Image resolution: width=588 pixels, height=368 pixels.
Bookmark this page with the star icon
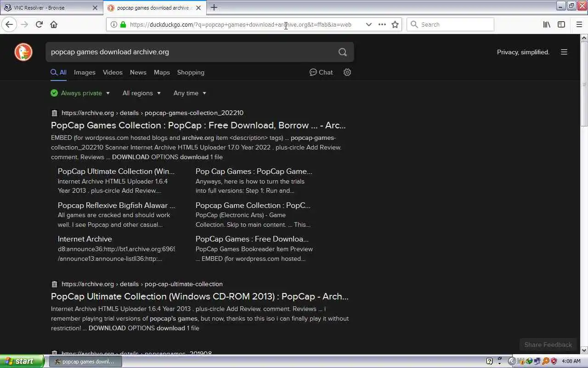click(395, 24)
